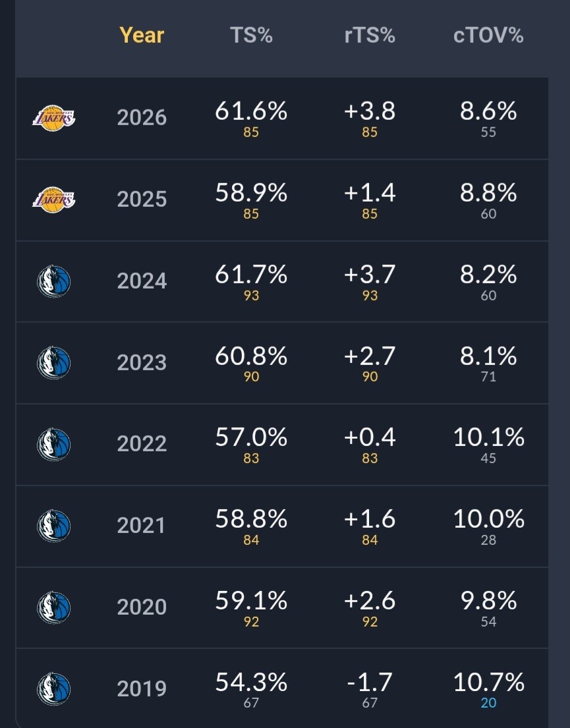Image resolution: width=570 pixels, height=728 pixels.
Task: Sort the table by the Year column header
Action: point(142,36)
